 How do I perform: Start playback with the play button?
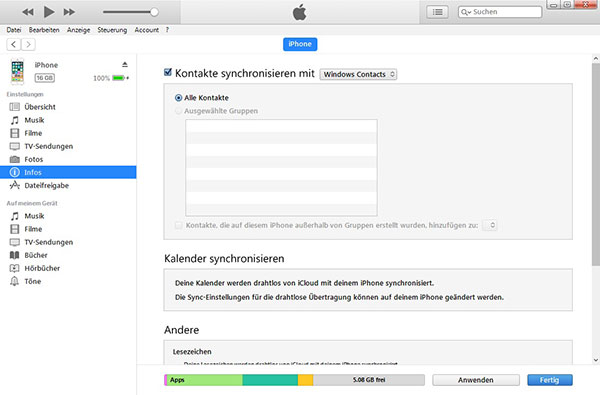[49, 12]
